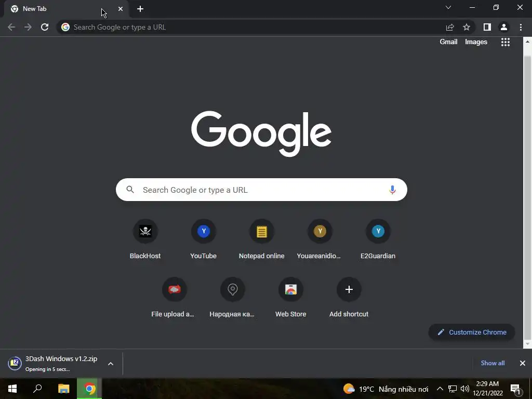Click the Google search box on the page
Image resolution: width=532 pixels, height=399 pixels.
(262, 190)
